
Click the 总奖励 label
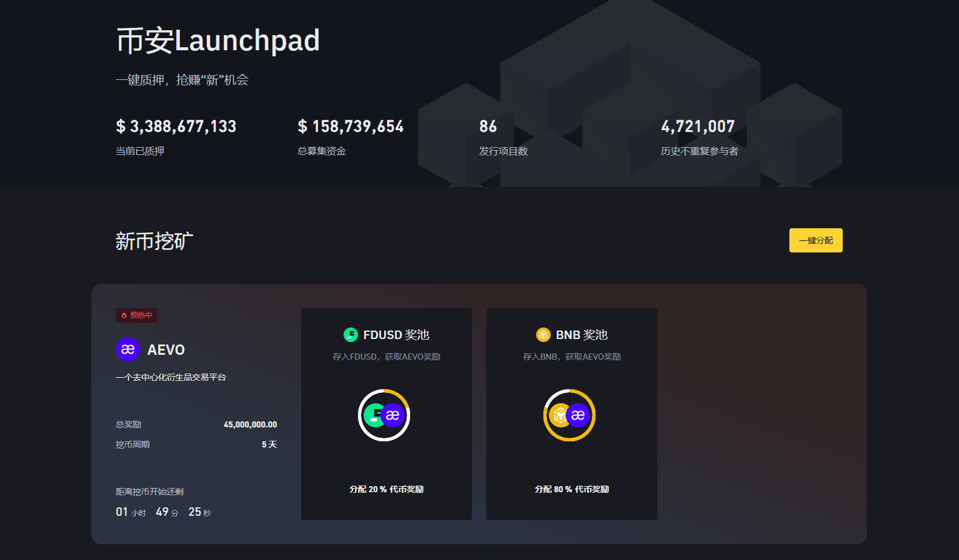point(128,425)
